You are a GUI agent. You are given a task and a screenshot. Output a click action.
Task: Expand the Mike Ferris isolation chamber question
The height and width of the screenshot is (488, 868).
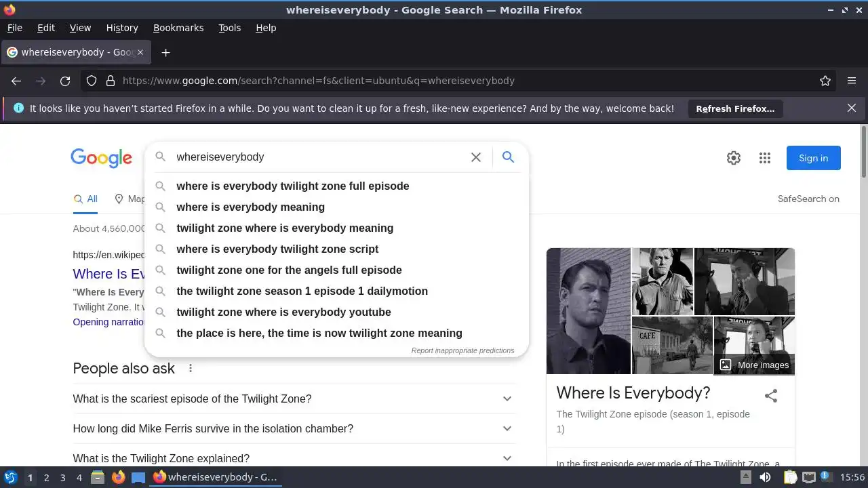point(294,428)
